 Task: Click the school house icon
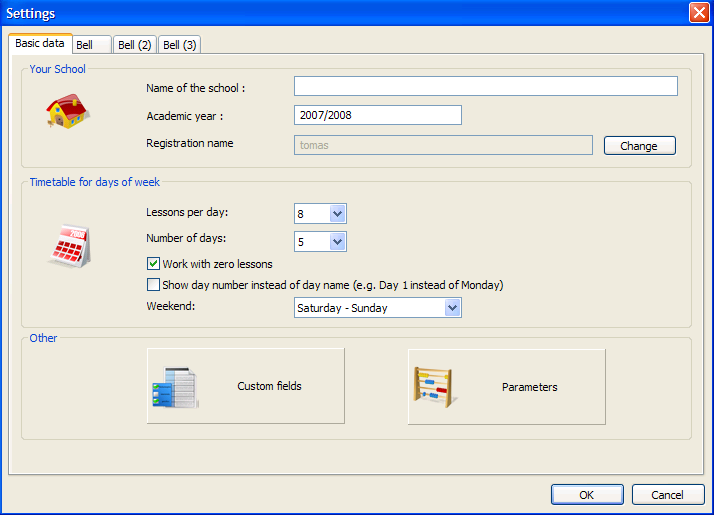tap(68, 111)
